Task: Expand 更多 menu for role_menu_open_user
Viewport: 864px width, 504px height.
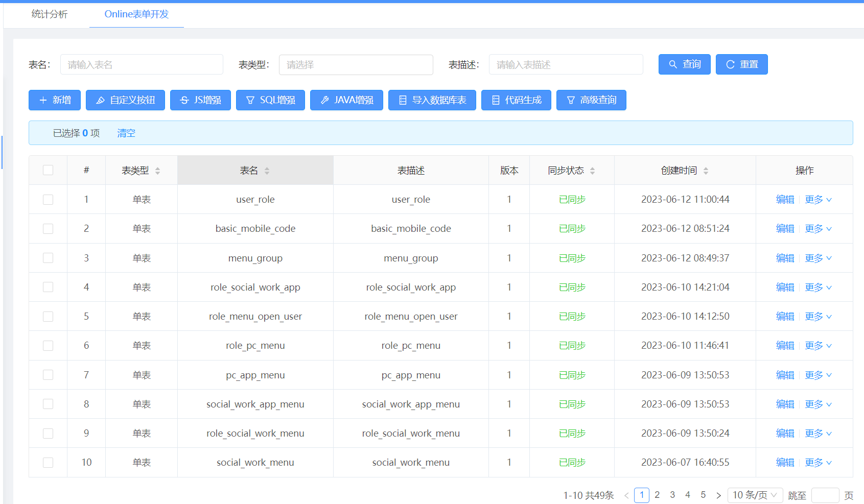Action: coord(818,317)
